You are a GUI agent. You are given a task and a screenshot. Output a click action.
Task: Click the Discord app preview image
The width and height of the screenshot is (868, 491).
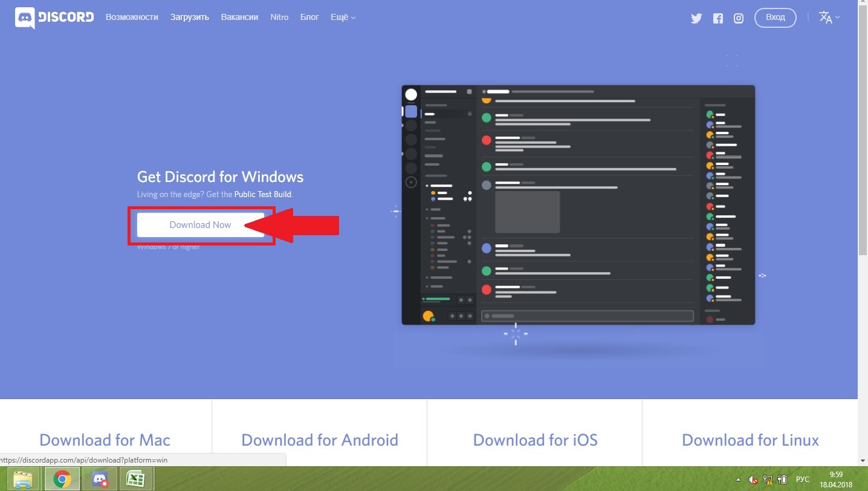coord(578,205)
